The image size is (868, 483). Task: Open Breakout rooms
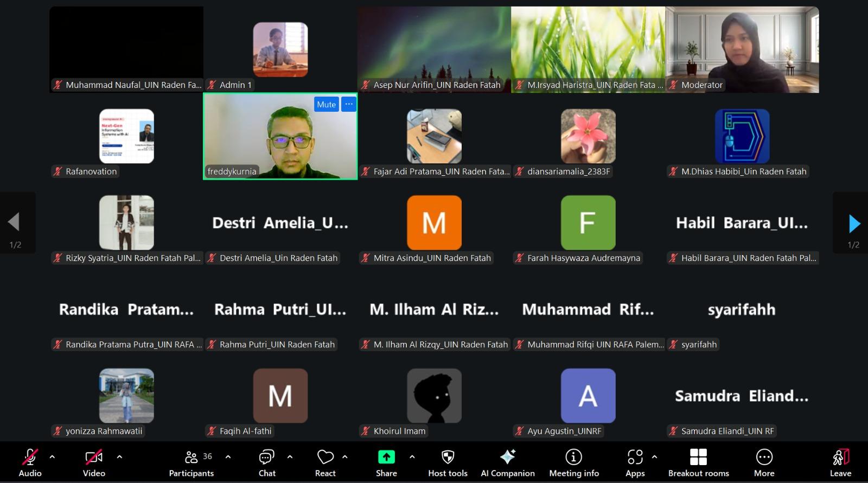pos(698,462)
